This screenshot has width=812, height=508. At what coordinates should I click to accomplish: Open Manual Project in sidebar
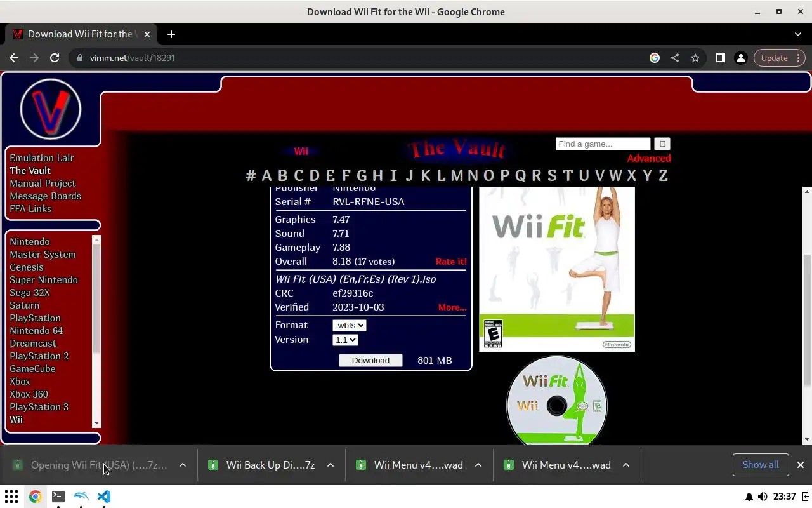tap(43, 184)
